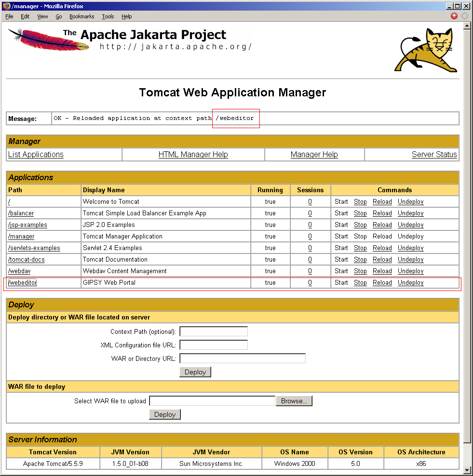Select the 'x86' OS architecture value
473x476 pixels.
421,463
